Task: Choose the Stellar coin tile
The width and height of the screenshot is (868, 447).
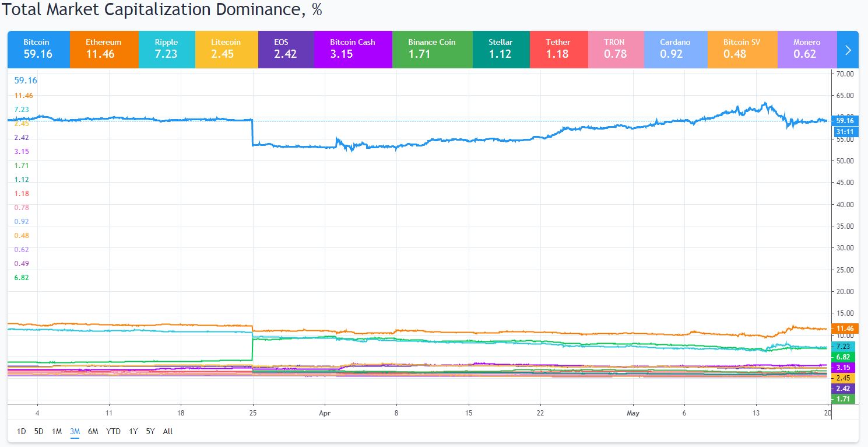Action: tap(501, 49)
